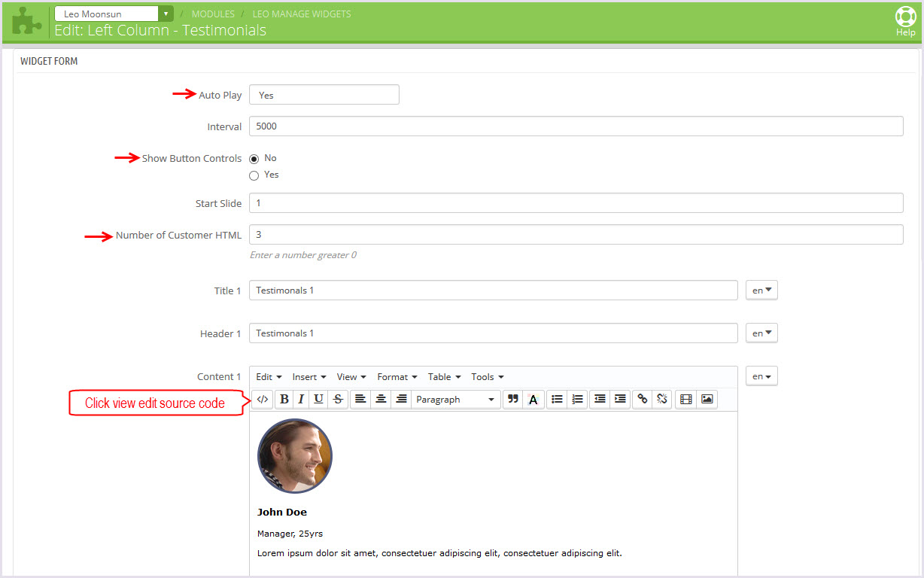
Task: Toggle italic formatting in the editor
Action: coord(301,400)
